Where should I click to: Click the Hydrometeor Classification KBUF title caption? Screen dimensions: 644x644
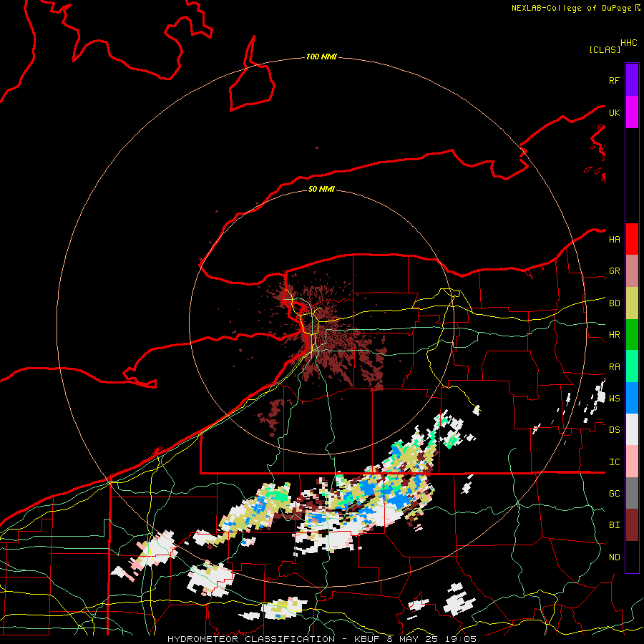(322, 639)
